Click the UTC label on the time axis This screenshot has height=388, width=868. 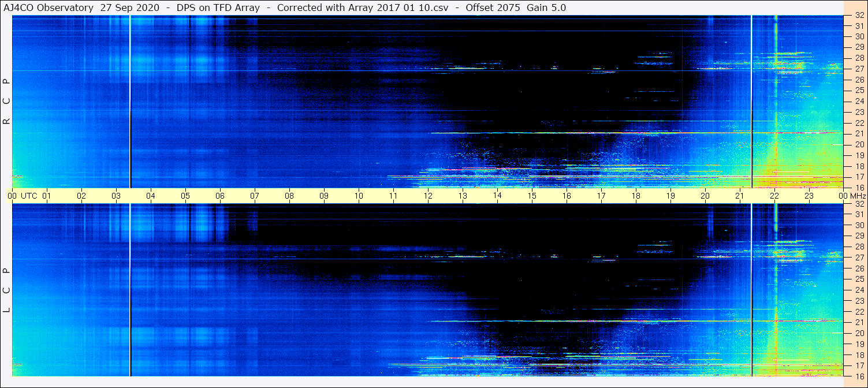point(29,196)
